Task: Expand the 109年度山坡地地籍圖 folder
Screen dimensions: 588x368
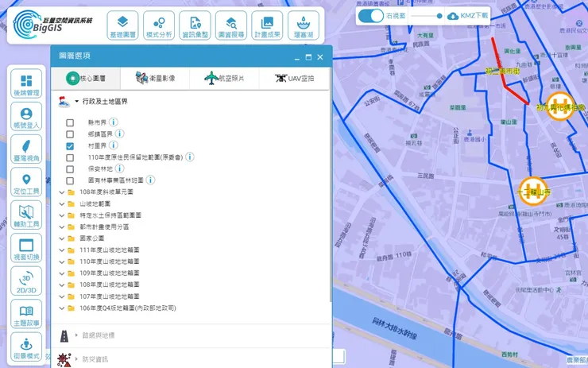Action: [x=62, y=273]
